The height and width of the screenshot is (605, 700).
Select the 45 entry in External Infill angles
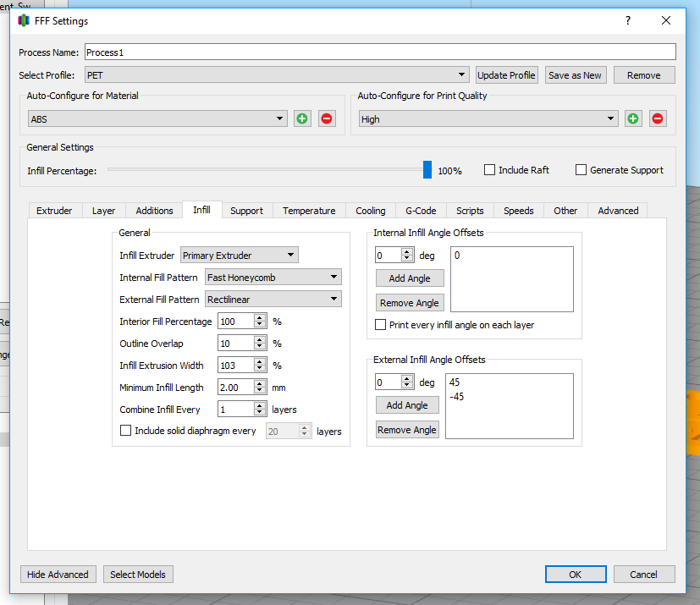click(x=455, y=382)
